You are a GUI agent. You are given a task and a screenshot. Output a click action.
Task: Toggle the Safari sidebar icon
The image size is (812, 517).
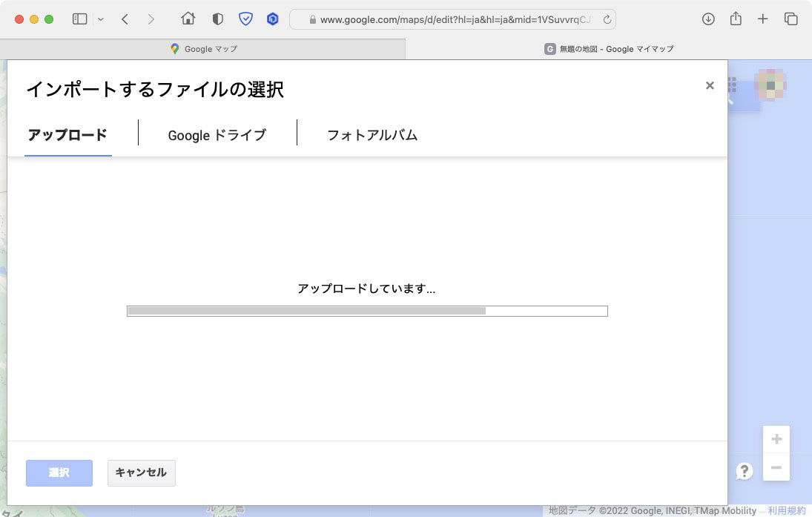tap(79, 19)
